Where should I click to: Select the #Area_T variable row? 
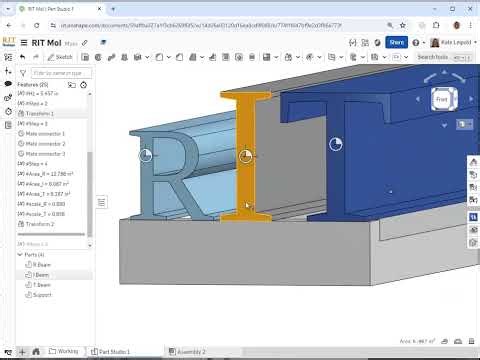pyautogui.click(x=52, y=194)
